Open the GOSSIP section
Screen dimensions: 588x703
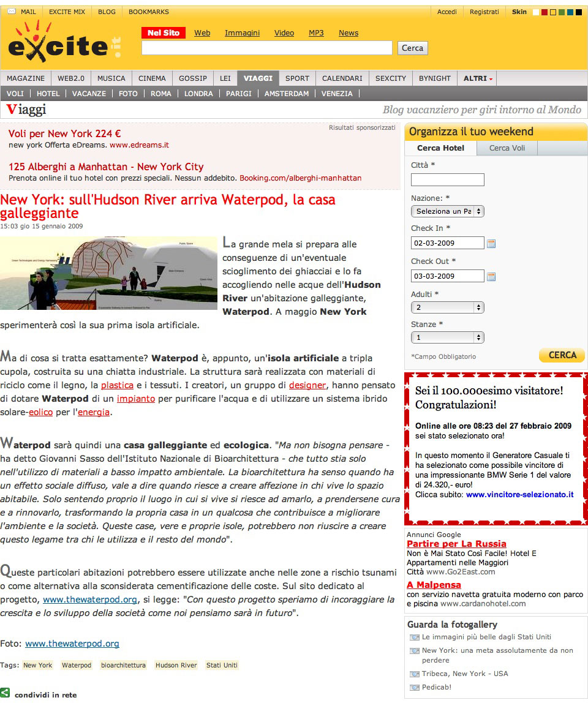pos(193,78)
